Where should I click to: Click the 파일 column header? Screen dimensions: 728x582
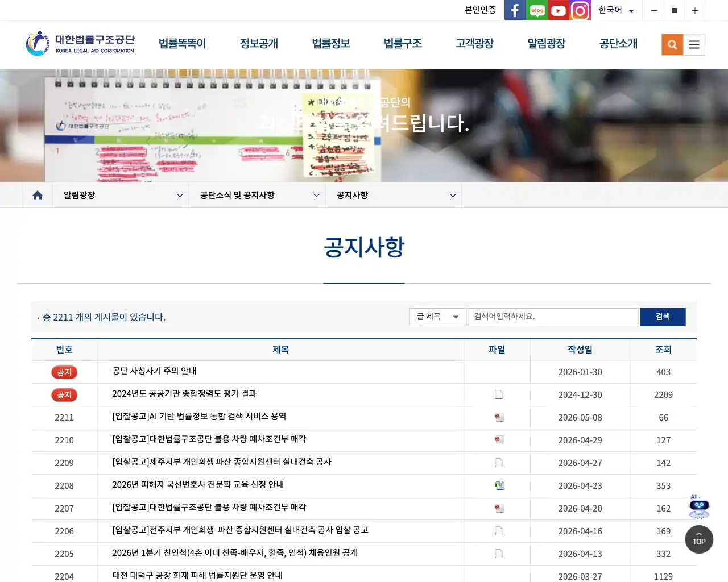click(497, 350)
